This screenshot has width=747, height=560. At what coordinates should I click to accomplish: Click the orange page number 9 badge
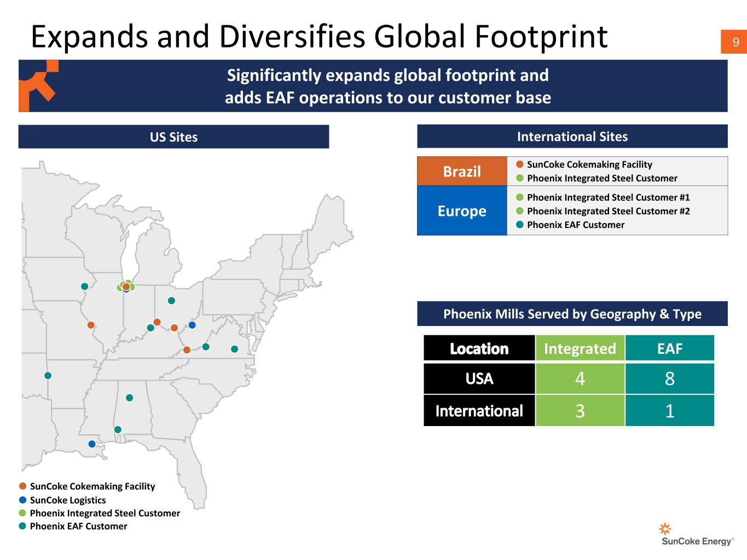[735, 42]
